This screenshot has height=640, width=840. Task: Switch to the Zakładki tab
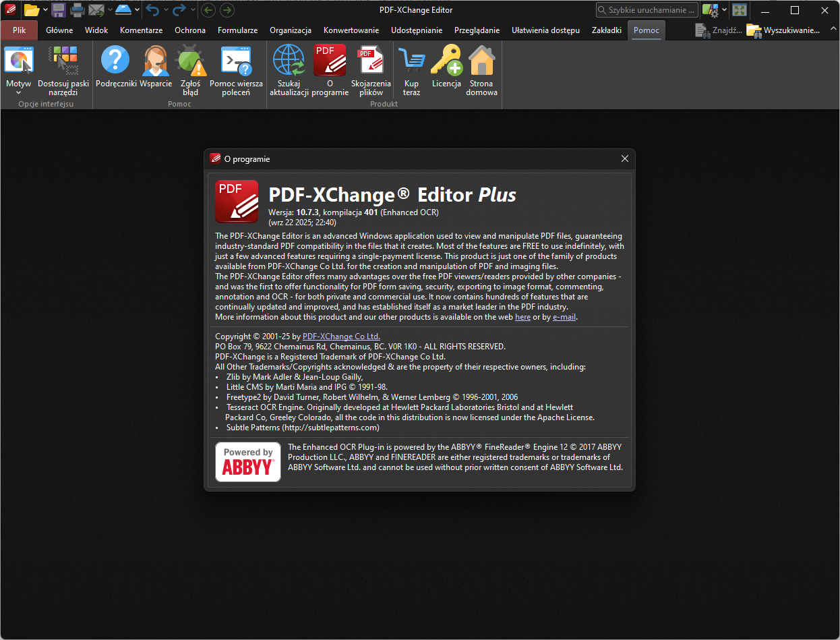[607, 30]
